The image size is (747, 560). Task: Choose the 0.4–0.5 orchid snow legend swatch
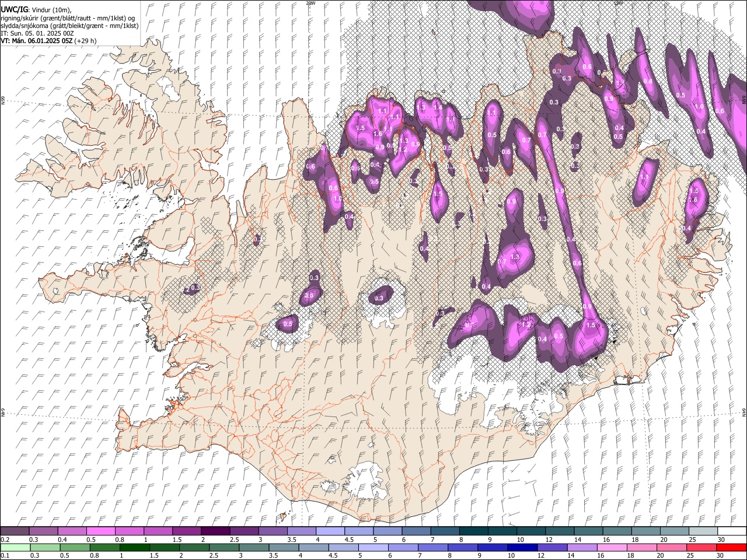72,531
